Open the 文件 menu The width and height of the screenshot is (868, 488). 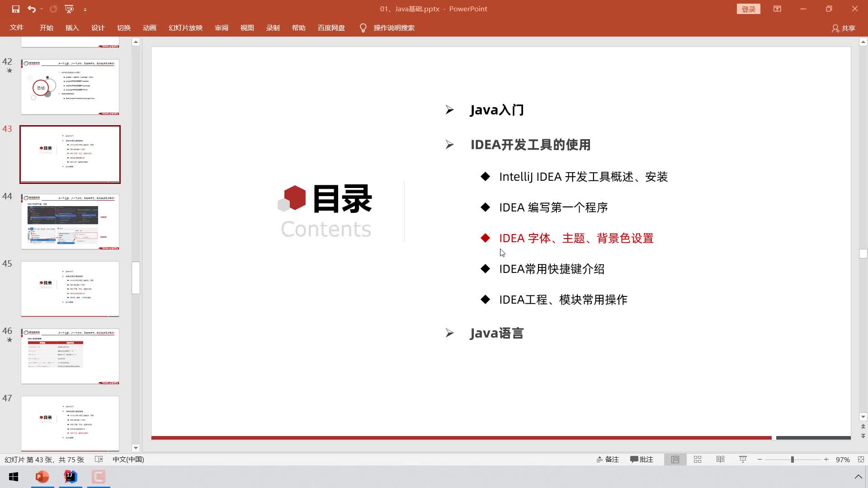tap(17, 28)
